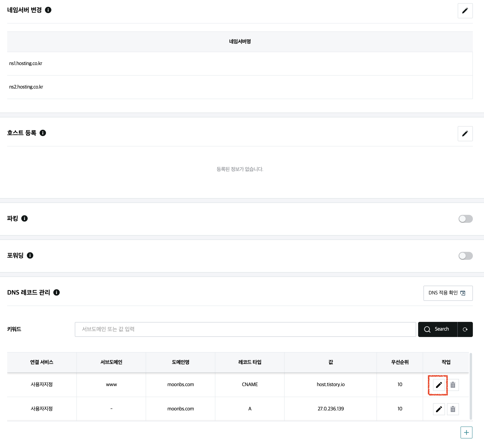Edit the www CNAME record
The image size is (484, 448).
pyautogui.click(x=439, y=385)
